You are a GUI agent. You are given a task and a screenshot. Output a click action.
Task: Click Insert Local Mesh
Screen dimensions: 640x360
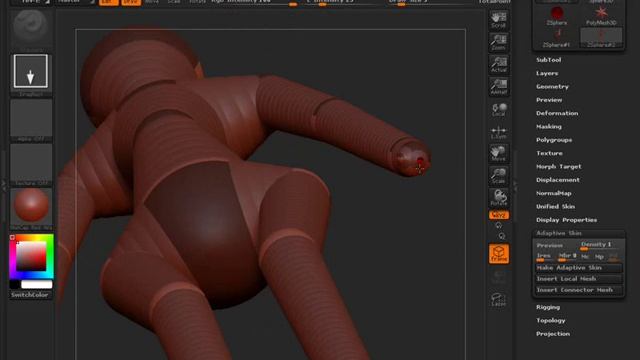click(579, 279)
